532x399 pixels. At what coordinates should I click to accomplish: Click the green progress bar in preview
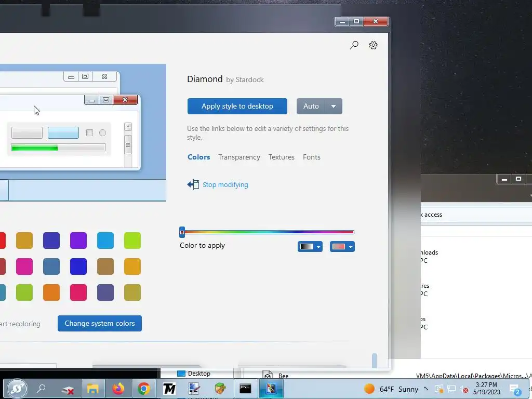click(x=58, y=147)
